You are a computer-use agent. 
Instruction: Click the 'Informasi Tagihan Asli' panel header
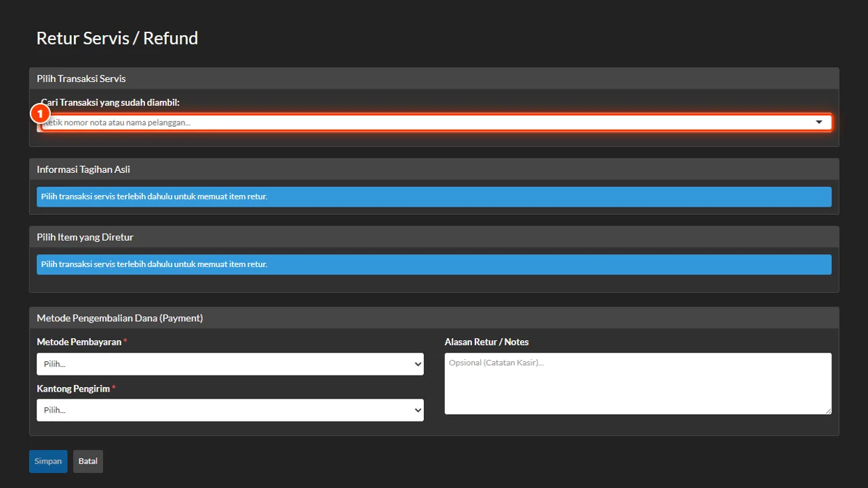tap(434, 169)
